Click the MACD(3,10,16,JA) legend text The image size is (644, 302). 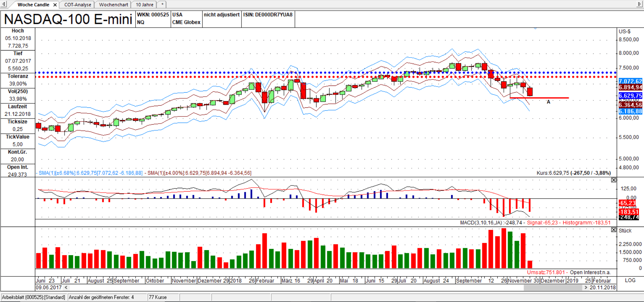pos(491,223)
